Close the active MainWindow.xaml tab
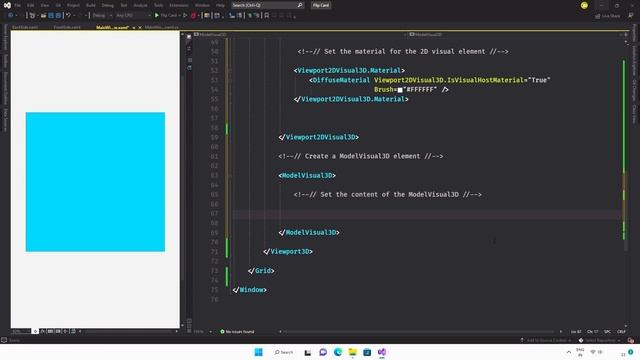This screenshot has width=640, height=360. (140, 27)
